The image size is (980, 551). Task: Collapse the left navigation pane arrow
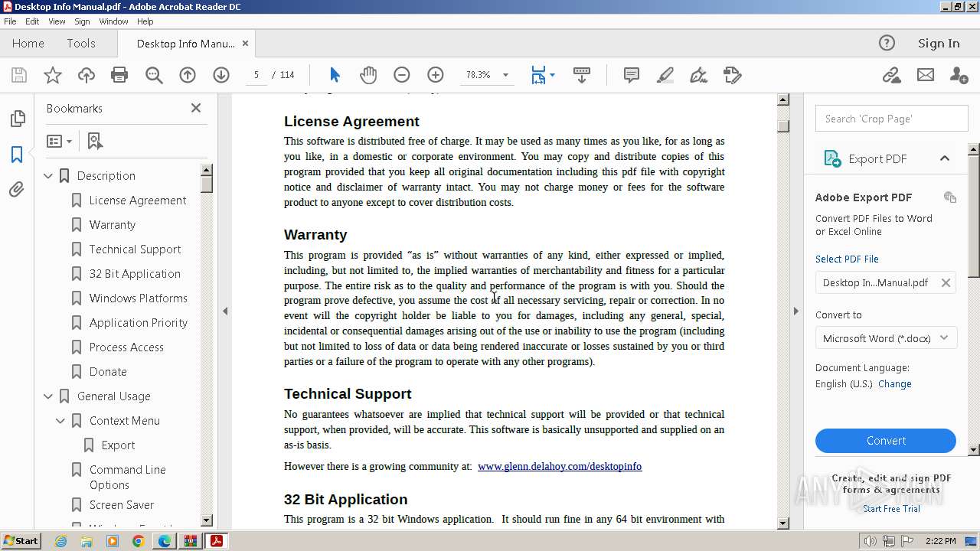click(x=225, y=311)
